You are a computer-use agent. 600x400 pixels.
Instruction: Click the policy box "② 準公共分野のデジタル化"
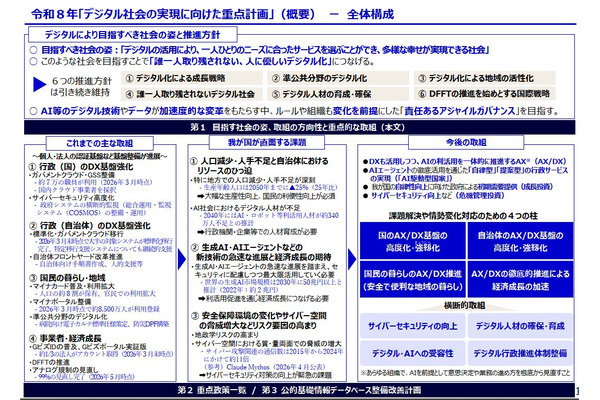(338, 78)
